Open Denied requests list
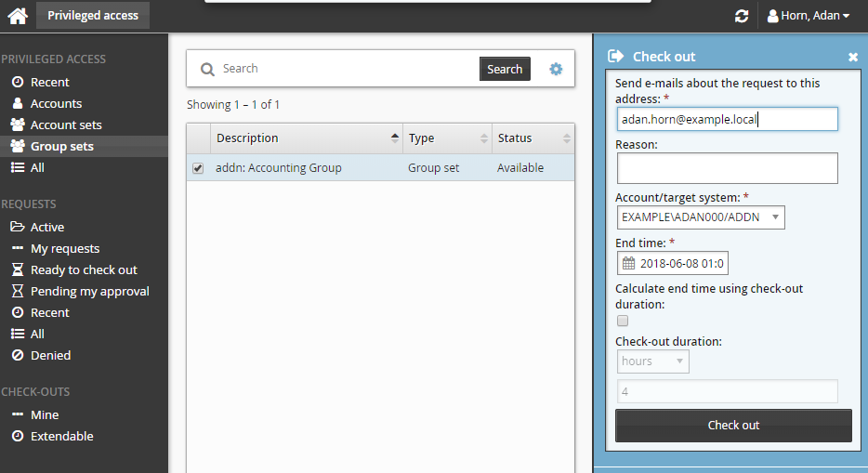The height and width of the screenshot is (473, 868). (x=50, y=355)
